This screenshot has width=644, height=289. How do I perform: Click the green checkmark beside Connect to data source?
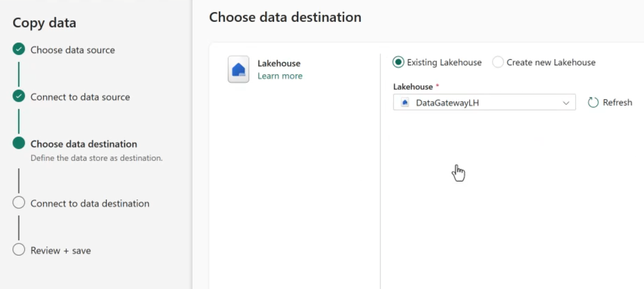pos(19,96)
